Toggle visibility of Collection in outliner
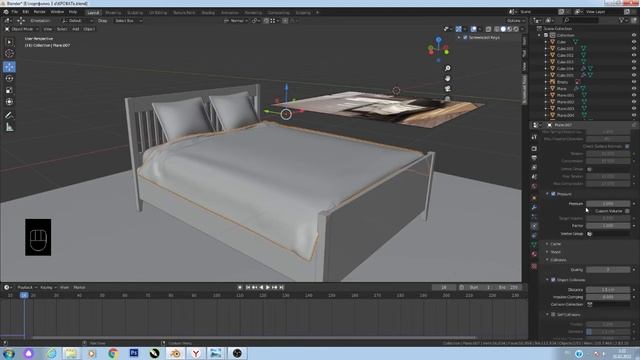 coord(634,35)
